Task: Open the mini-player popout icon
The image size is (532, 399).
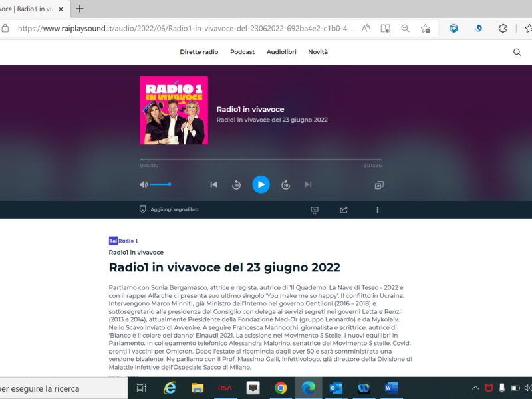Action: pos(379,185)
